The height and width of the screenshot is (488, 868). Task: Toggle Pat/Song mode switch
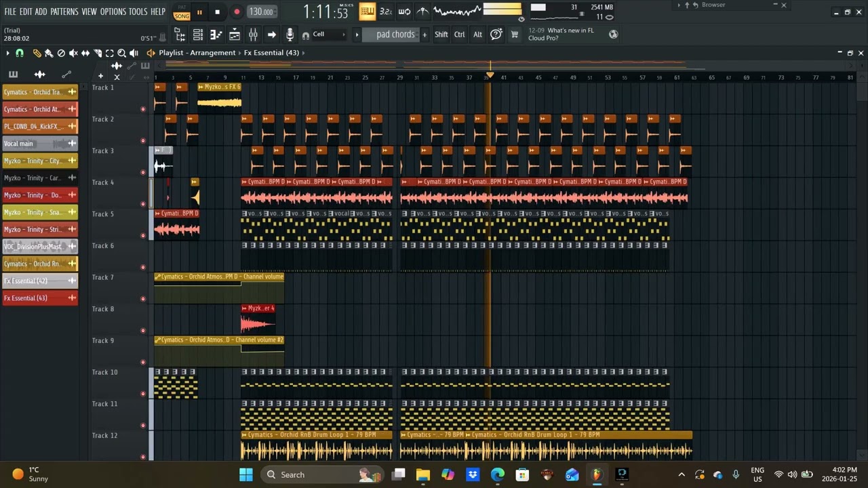pos(182,12)
